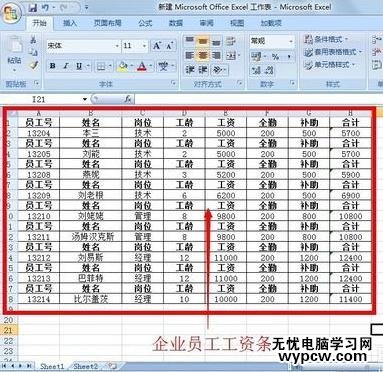The height and width of the screenshot is (372, 383).
Task: Apply fill color with paint bucket
Action: [x=122, y=66]
